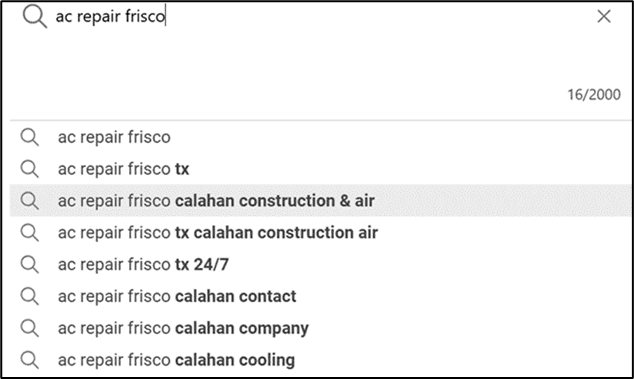The width and height of the screenshot is (634, 379).
Task: Clear the search box with X
Action: [x=604, y=16]
